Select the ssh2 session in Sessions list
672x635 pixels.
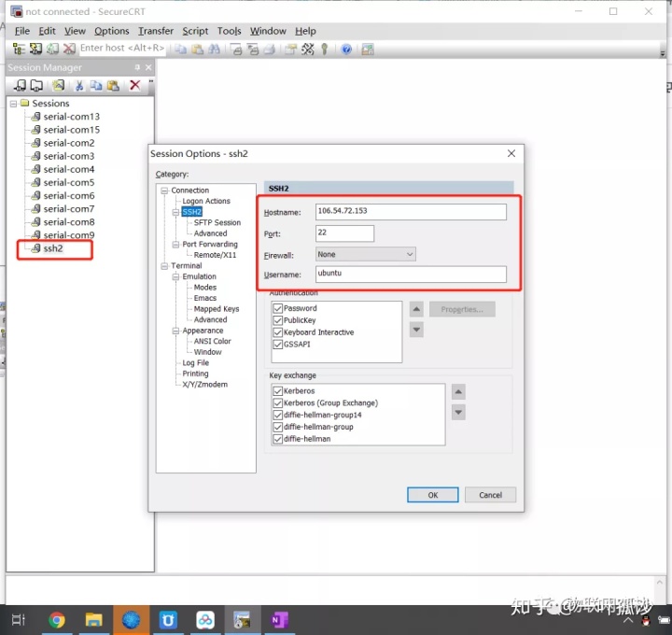click(x=53, y=248)
